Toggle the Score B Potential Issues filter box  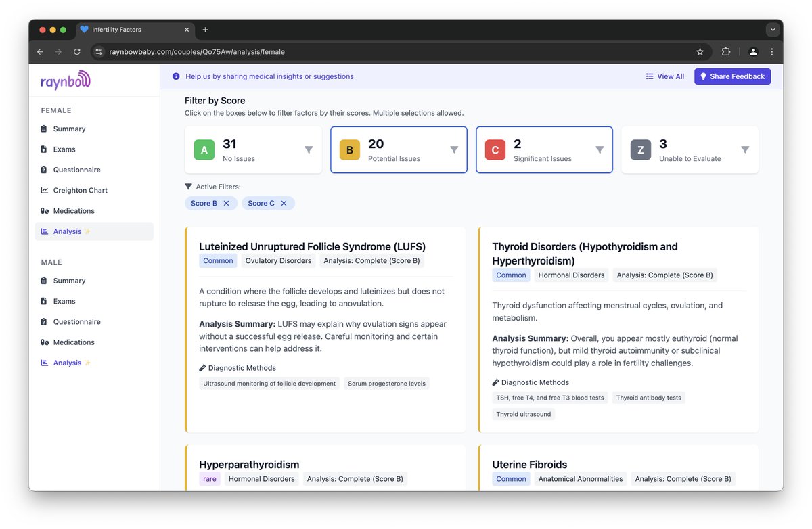[x=399, y=150]
